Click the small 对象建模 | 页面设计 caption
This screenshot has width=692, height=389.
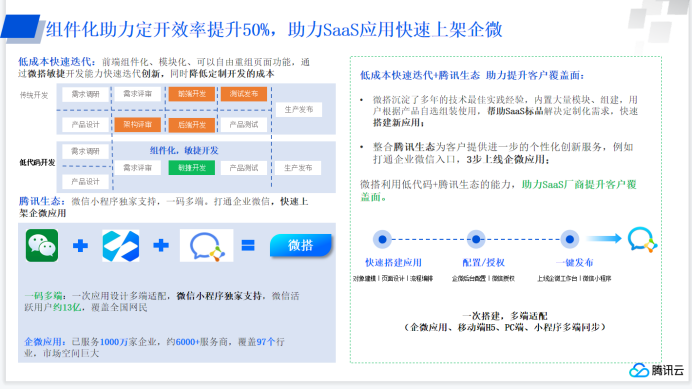click(x=393, y=278)
